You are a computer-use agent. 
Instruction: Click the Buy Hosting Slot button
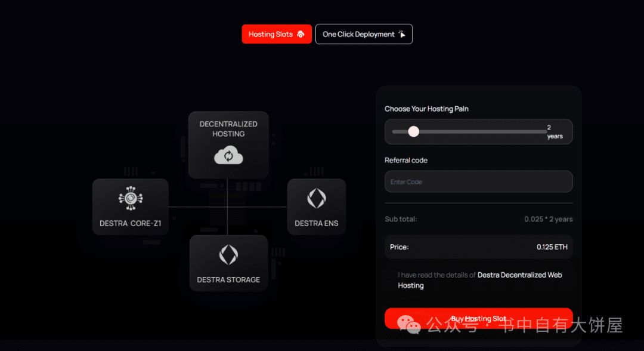[478, 318]
